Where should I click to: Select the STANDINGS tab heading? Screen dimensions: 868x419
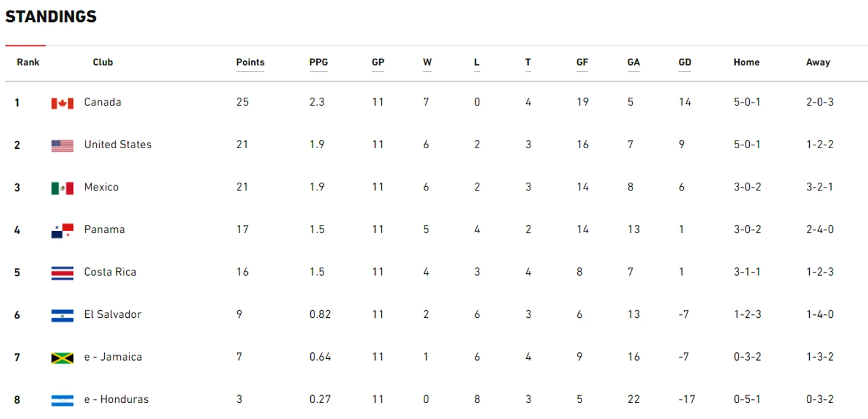click(51, 17)
